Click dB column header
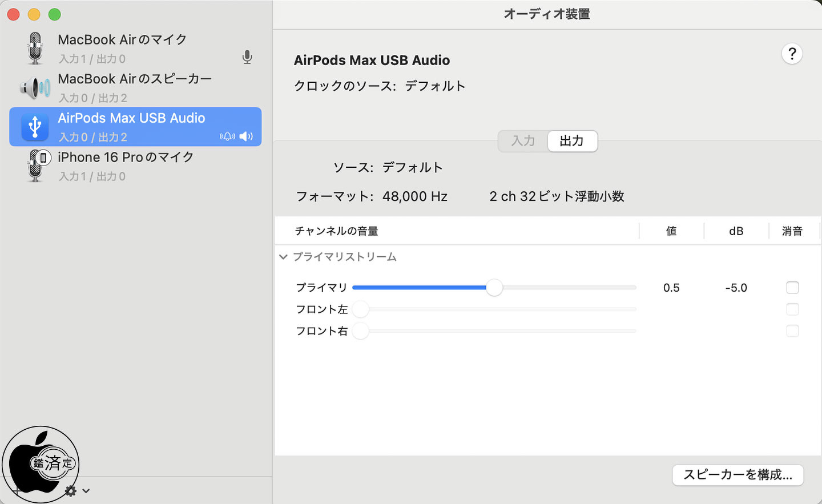The width and height of the screenshot is (822, 504). (x=736, y=231)
